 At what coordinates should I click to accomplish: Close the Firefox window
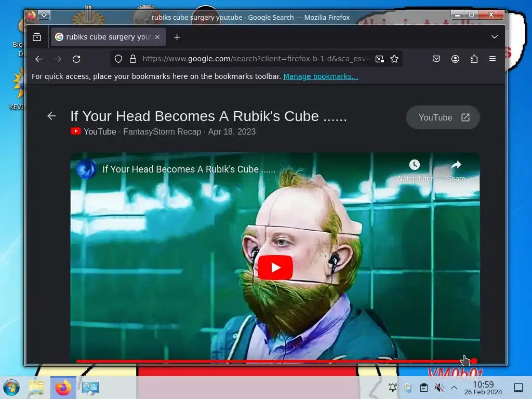pyautogui.click(x=491, y=15)
